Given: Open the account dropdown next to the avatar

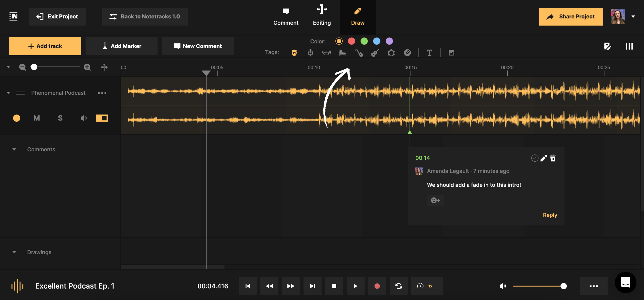Looking at the screenshot, I should [x=634, y=17].
